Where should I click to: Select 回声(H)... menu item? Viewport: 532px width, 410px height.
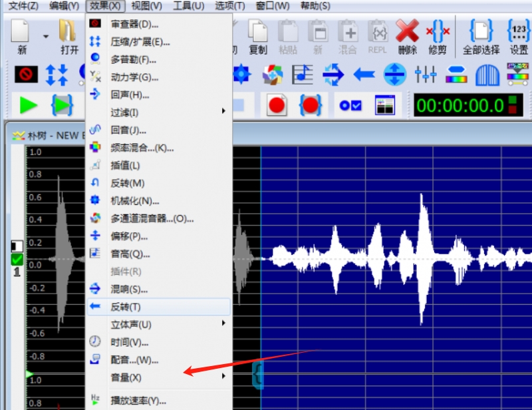click(159, 95)
